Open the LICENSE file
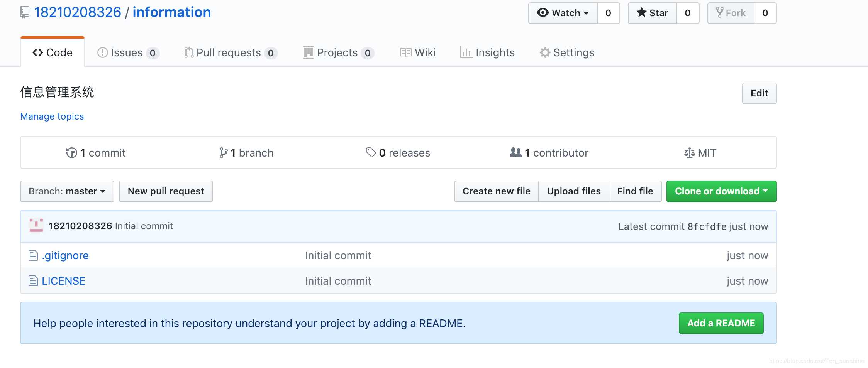Screen dimensions: 868x368 63,281
